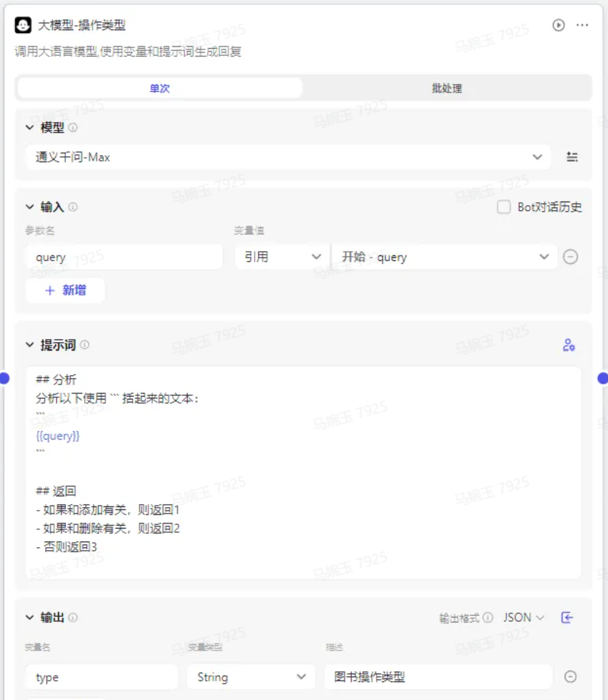Collapse the 输出 section
The width and height of the screenshot is (608, 700).
tap(29, 618)
